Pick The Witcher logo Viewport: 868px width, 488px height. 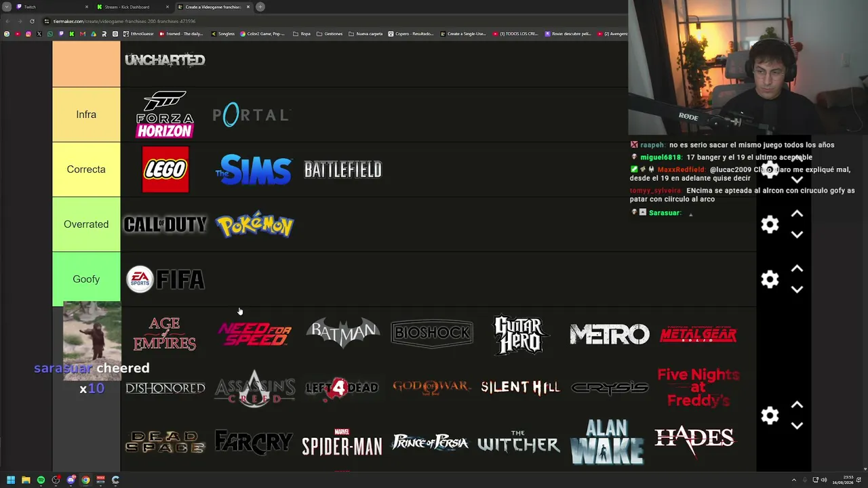(x=519, y=443)
